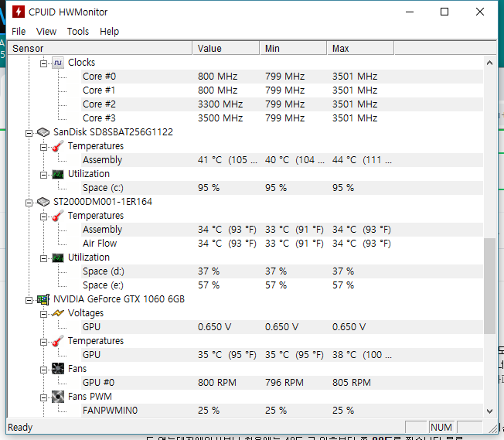
Task: Click the Voltages lightning icon under NVIDIA GPU
Action: (x=58, y=313)
